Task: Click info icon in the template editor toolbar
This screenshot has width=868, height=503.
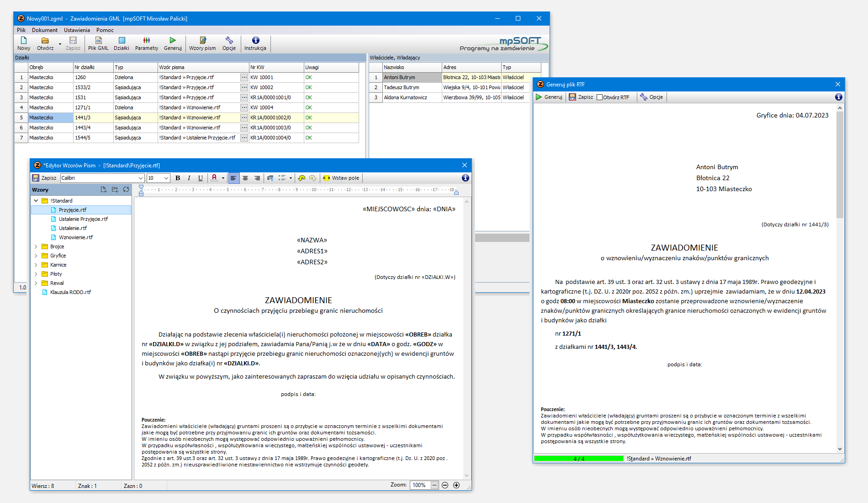Action: pyautogui.click(x=465, y=178)
